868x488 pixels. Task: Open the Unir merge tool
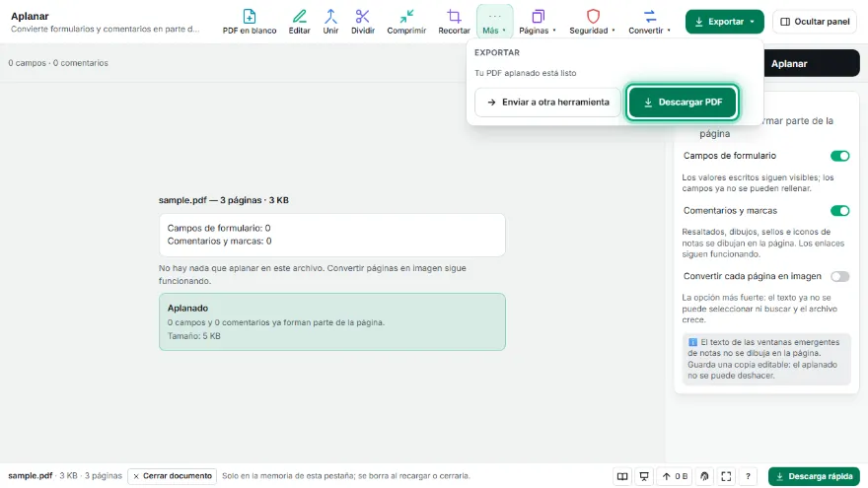coord(330,22)
